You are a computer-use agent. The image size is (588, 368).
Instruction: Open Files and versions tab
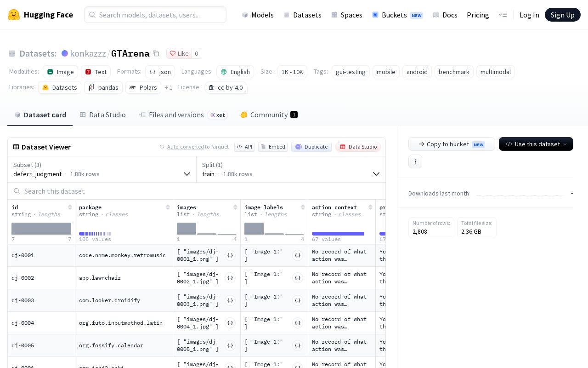[183, 115]
